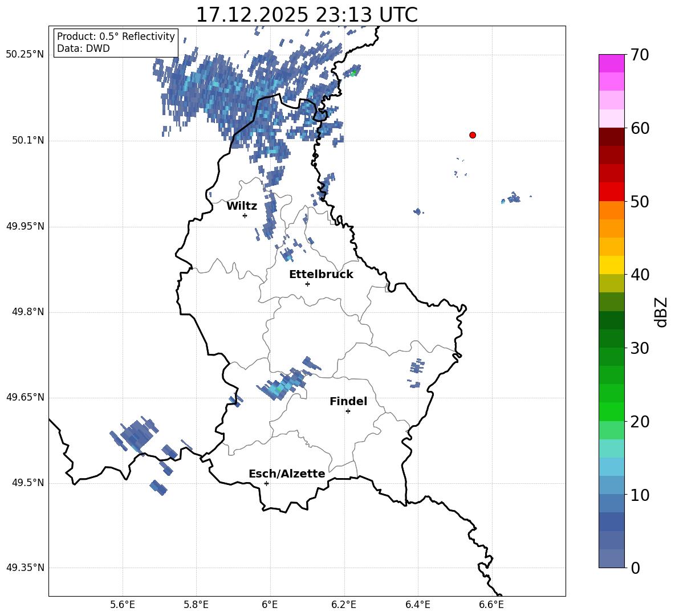Click the 70 value on the colorbar
The image size is (675, 616).
640,55
